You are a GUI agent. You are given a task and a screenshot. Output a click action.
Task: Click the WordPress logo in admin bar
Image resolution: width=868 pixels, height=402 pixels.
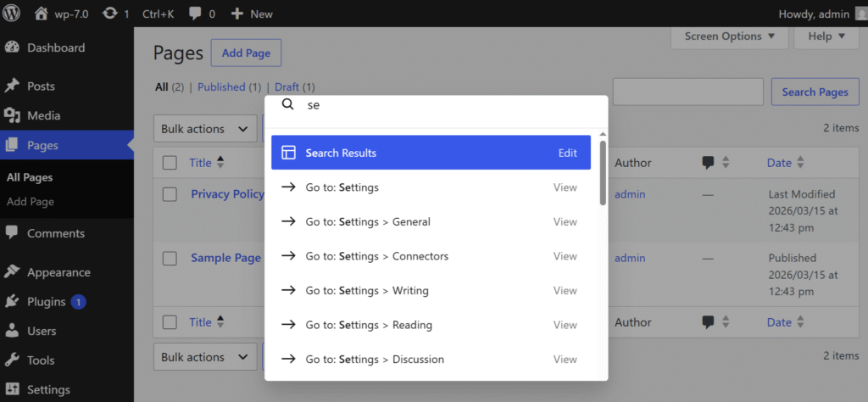[x=12, y=14]
